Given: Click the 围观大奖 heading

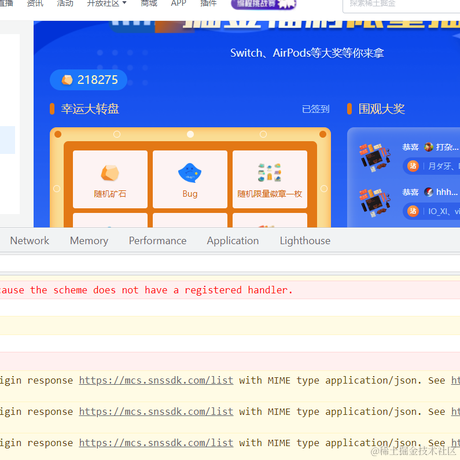Looking at the screenshot, I should click(382, 109).
